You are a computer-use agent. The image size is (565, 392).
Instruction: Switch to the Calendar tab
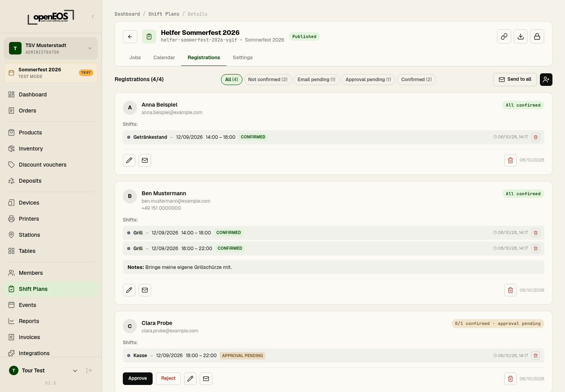(x=164, y=58)
